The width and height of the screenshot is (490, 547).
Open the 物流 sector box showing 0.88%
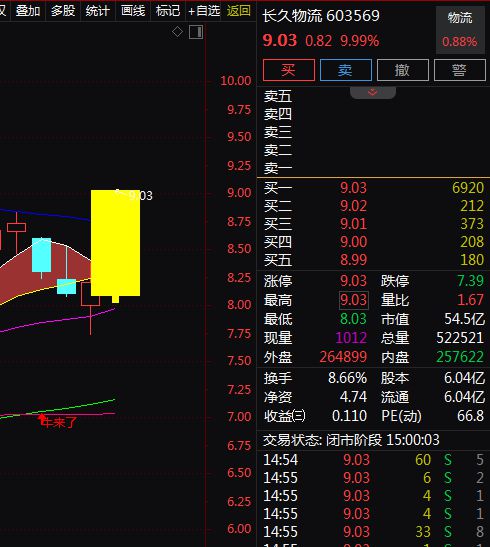[460, 30]
